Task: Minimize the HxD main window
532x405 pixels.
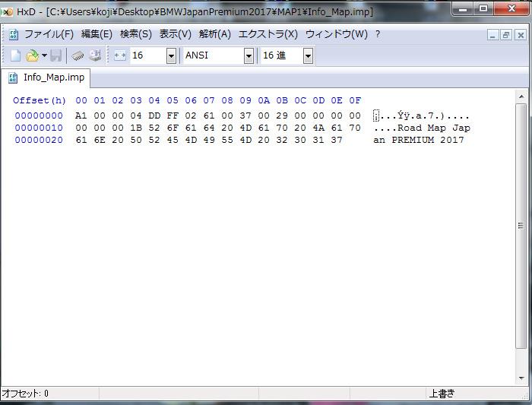Action: point(463,9)
